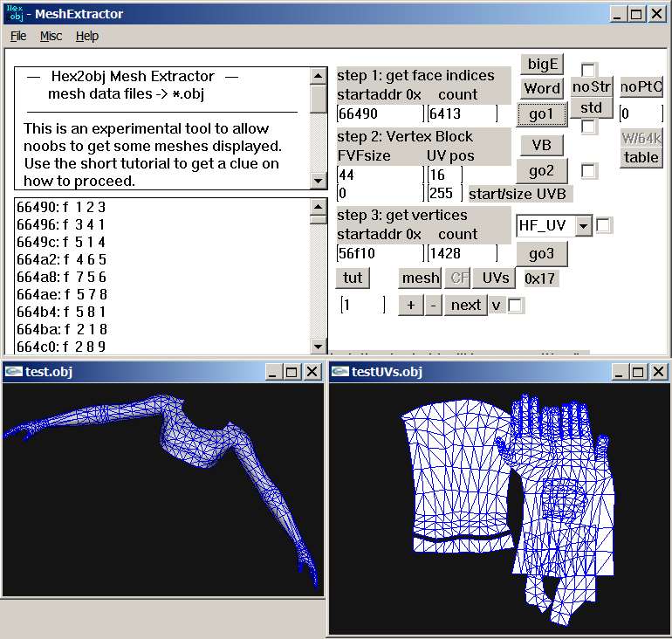This screenshot has width=672, height=639.
Task: Click the plus button
Action: pyautogui.click(x=411, y=306)
